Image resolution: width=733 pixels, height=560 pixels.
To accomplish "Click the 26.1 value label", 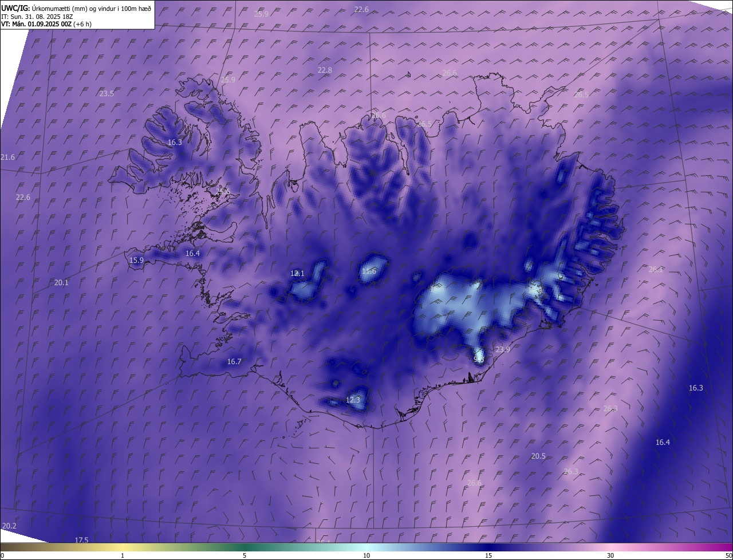I will tap(656, 270).
